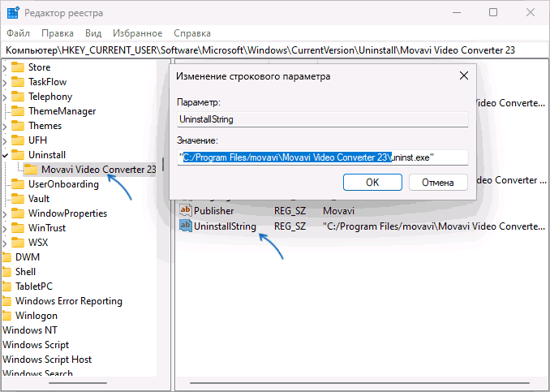Expand the Store key
This screenshot has width=550, height=392.
tap(5, 67)
